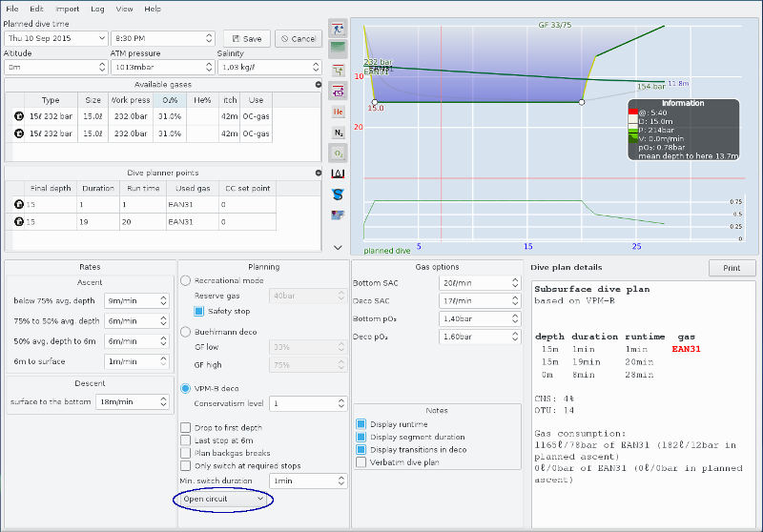Viewport: 763px width, 532px height.
Task: Enable Last stop at 6m
Action: [185, 440]
